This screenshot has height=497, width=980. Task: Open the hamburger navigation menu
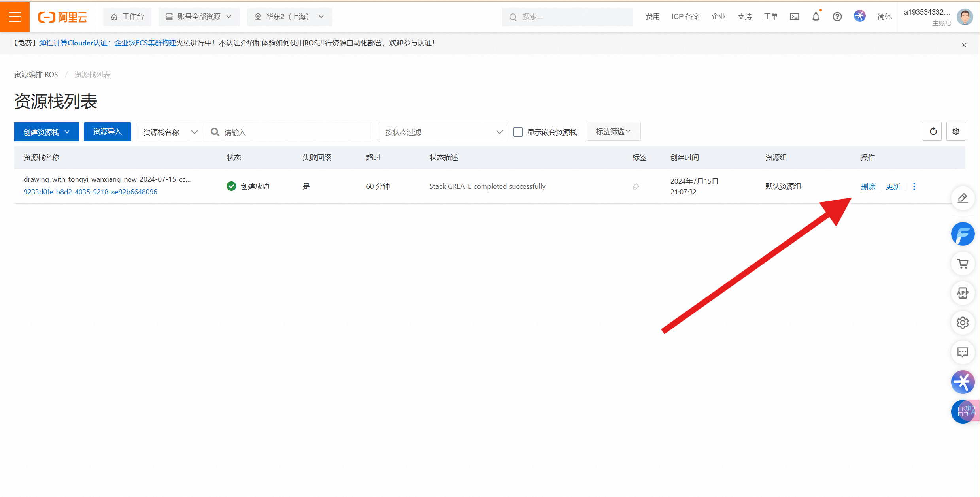15,17
